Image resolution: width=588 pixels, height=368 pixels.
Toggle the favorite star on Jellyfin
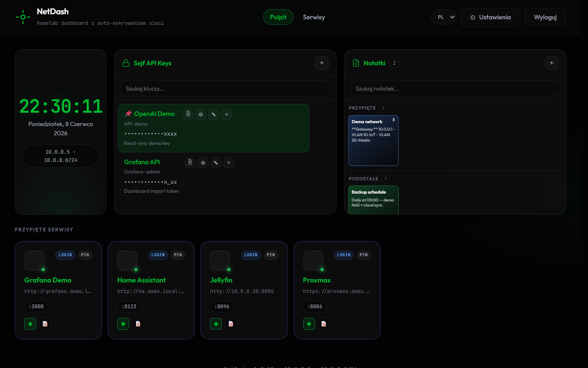[216, 324]
